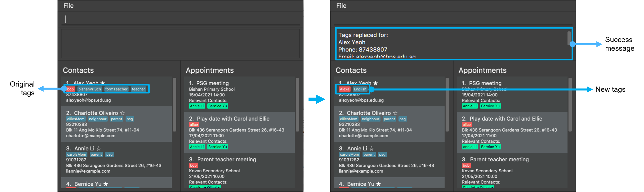
Task: Open the File menu in the left window
Action: tap(68, 6)
